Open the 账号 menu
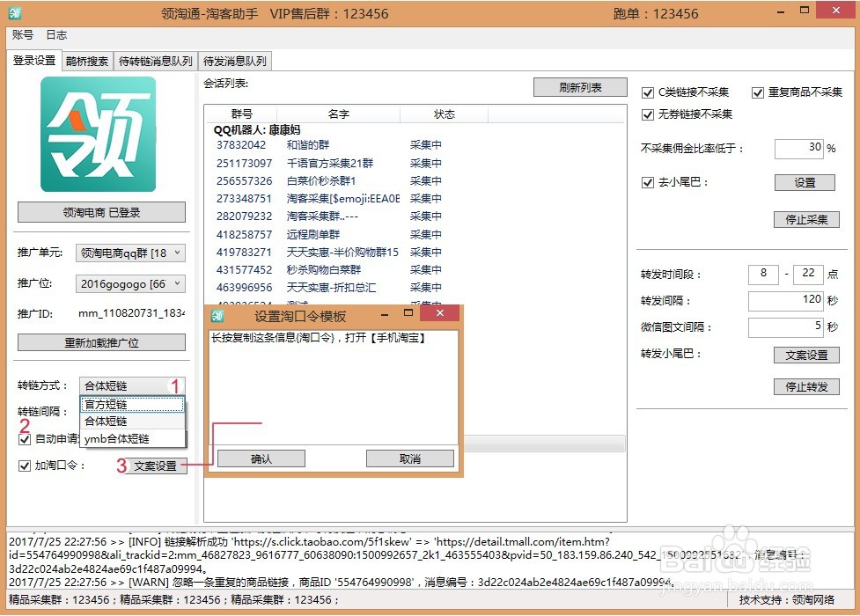Viewport: 860px width, 616px height. point(24,34)
